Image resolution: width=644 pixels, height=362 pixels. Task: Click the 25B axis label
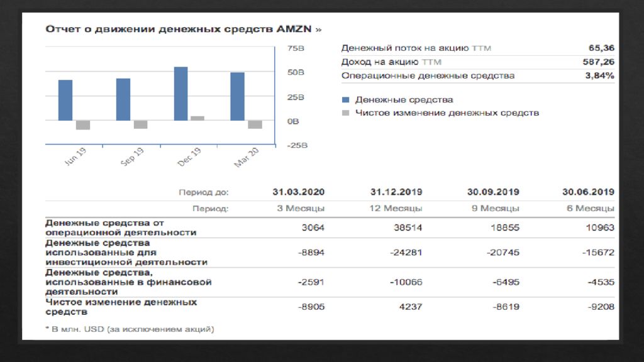pyautogui.click(x=296, y=97)
